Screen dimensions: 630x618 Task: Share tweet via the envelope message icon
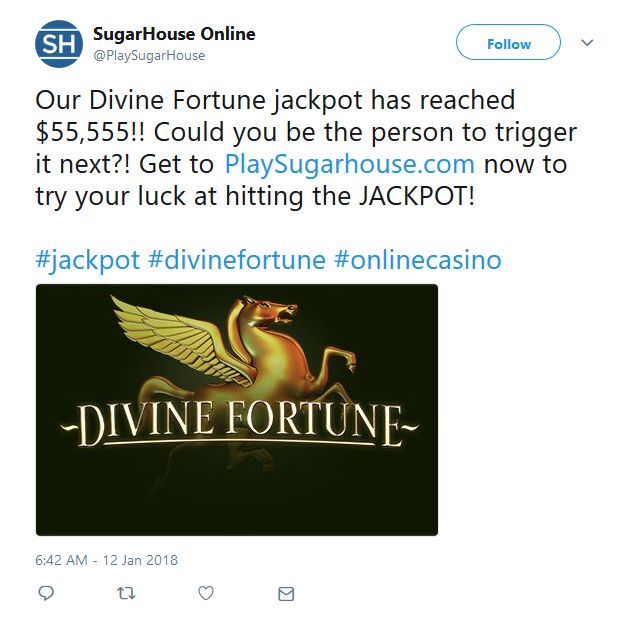(286, 593)
